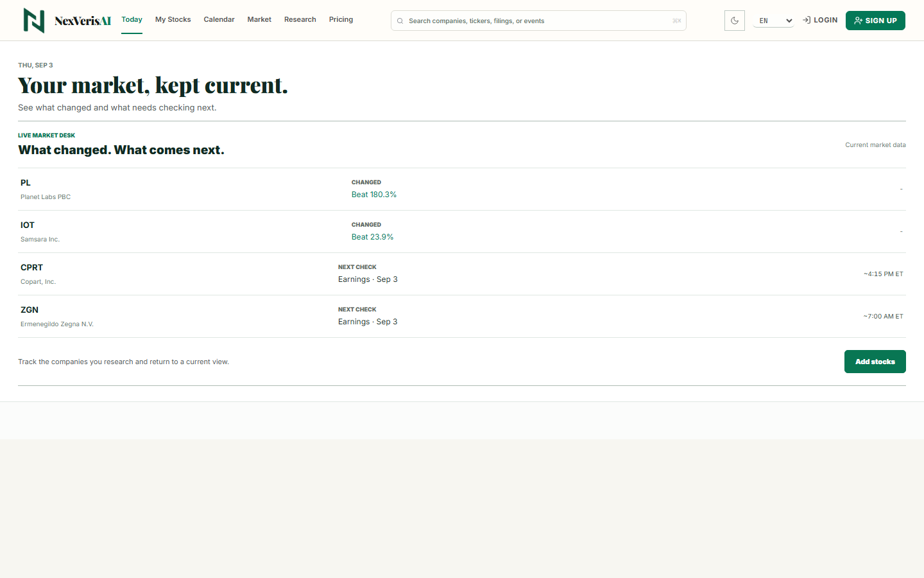Click the Copart, Inc. company name
924x578 pixels.
click(x=38, y=282)
